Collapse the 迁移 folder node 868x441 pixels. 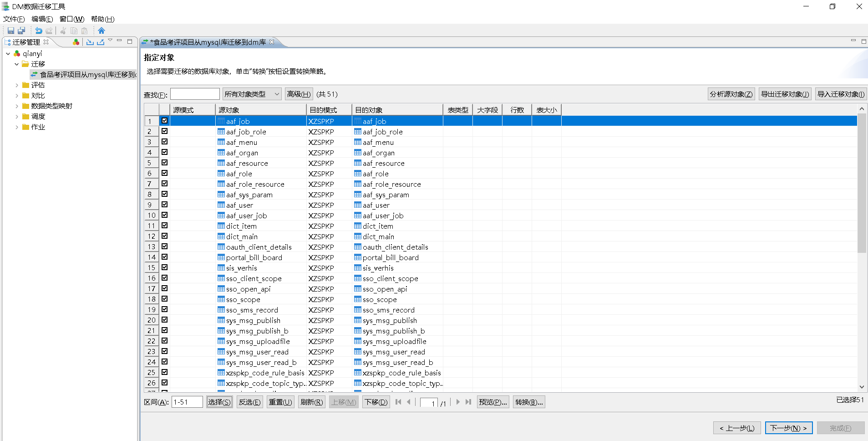tap(16, 64)
